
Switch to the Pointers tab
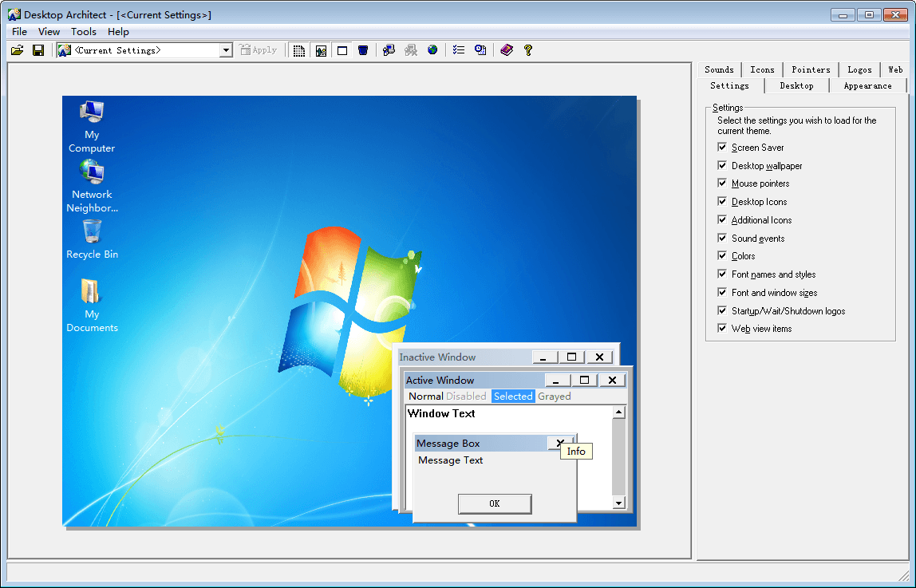(x=811, y=69)
